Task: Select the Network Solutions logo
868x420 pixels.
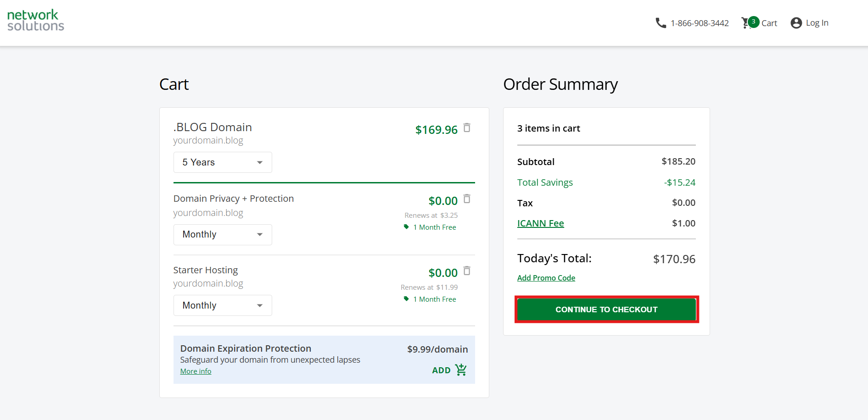Action: coord(35,20)
